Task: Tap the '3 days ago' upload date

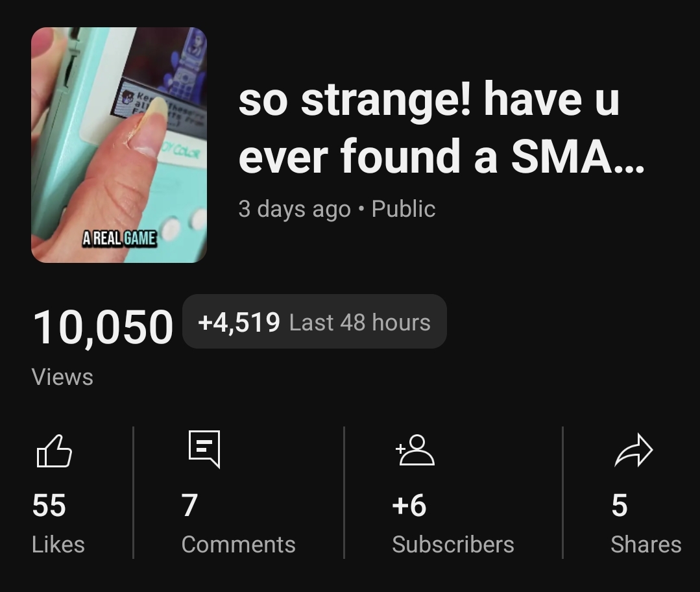Action: pyautogui.click(x=295, y=209)
